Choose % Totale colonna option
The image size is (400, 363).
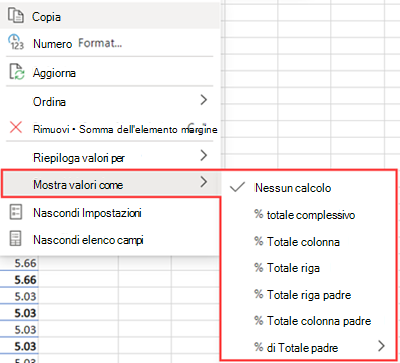click(x=309, y=241)
